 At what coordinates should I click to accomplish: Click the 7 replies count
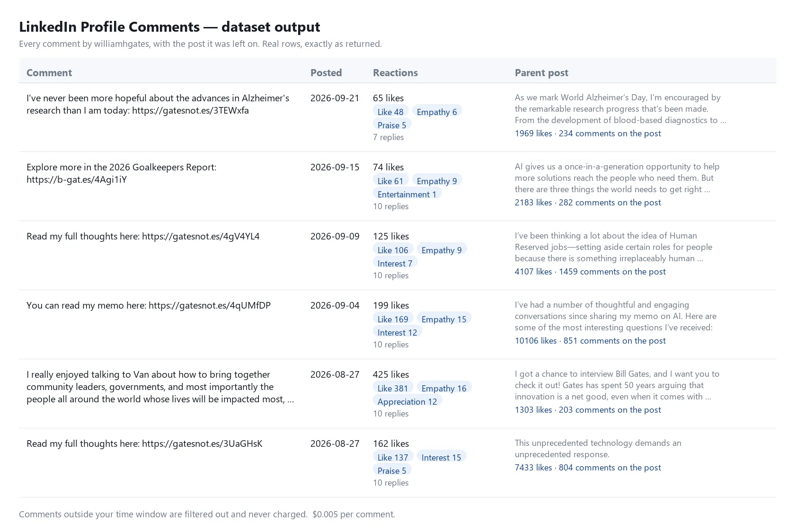[389, 137]
